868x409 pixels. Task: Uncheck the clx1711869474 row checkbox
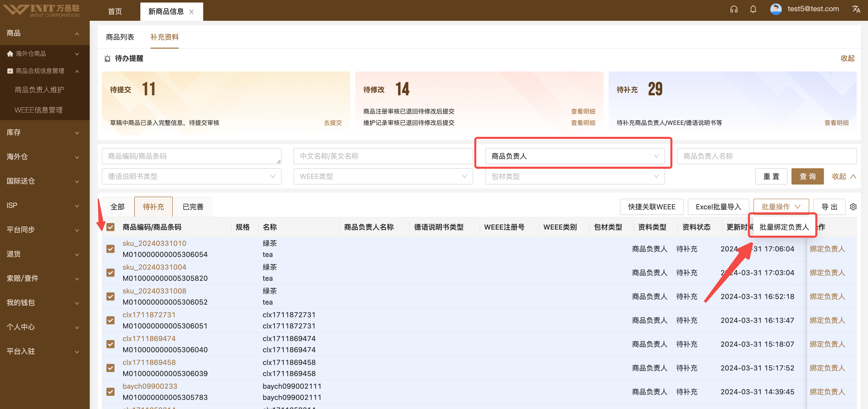[x=110, y=344]
